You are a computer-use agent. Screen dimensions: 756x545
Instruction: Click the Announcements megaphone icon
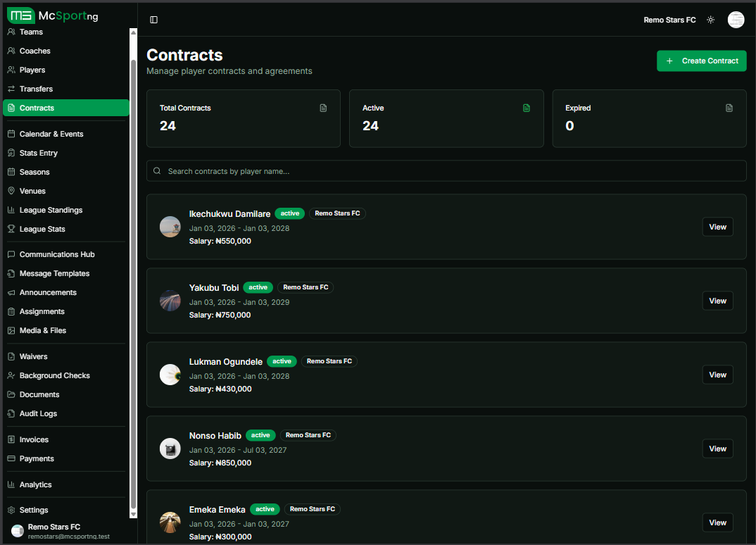pyautogui.click(x=11, y=293)
